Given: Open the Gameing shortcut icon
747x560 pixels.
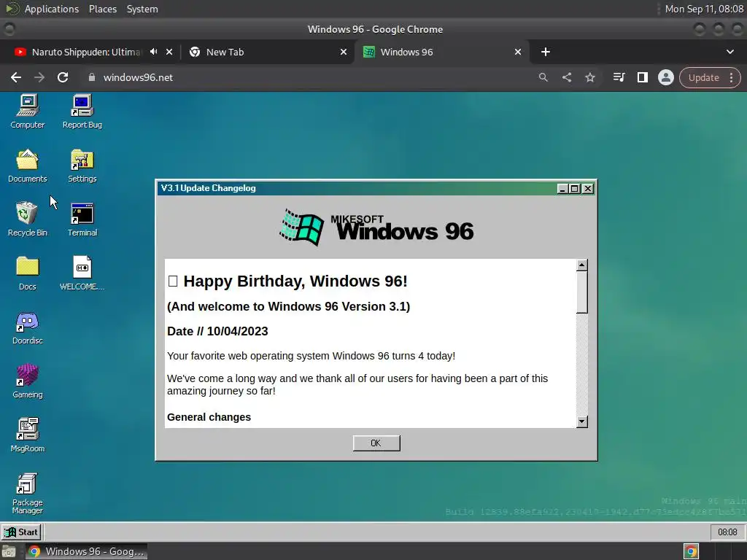Looking at the screenshot, I should coord(27,381).
